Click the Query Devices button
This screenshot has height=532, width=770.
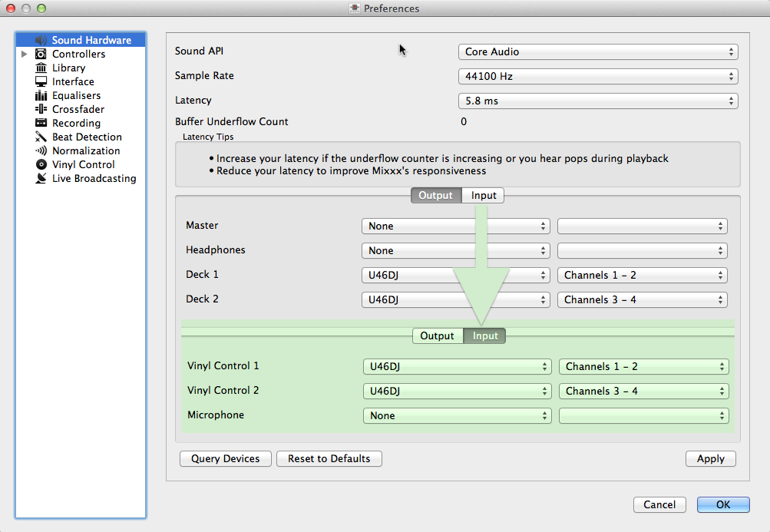coord(226,459)
